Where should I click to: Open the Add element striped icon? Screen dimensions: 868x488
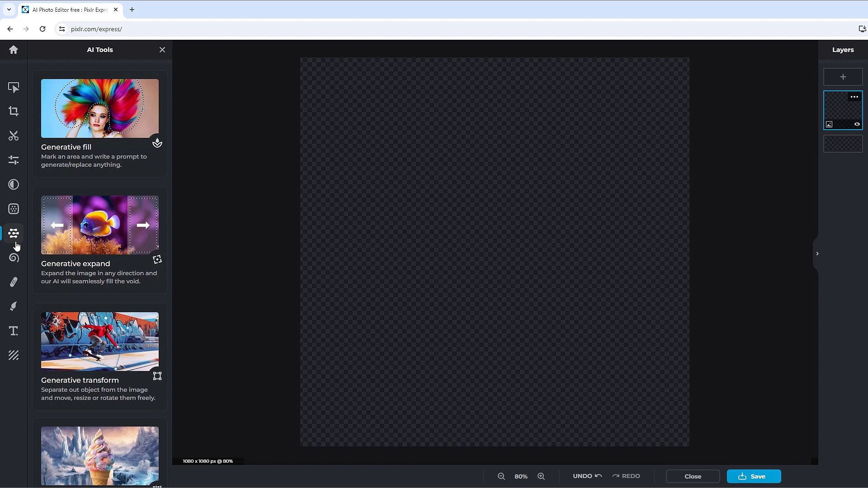pos(14,355)
